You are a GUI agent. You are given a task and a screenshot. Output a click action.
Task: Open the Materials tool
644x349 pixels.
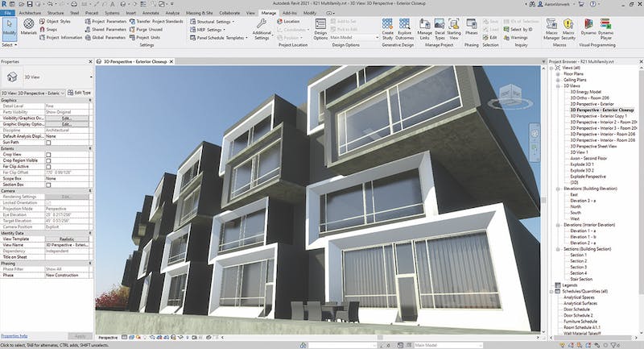coord(28,27)
